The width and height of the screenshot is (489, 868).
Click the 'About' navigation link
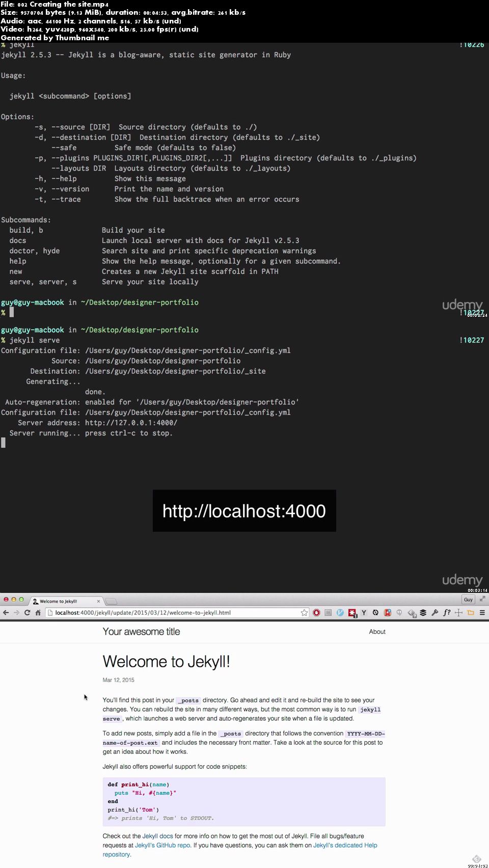[x=377, y=632]
